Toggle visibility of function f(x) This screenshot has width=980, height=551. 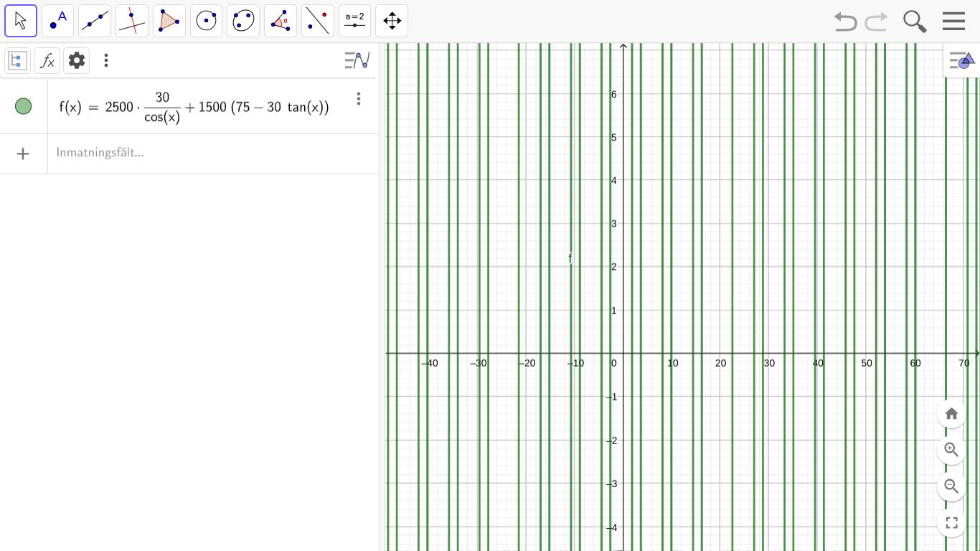(x=24, y=107)
